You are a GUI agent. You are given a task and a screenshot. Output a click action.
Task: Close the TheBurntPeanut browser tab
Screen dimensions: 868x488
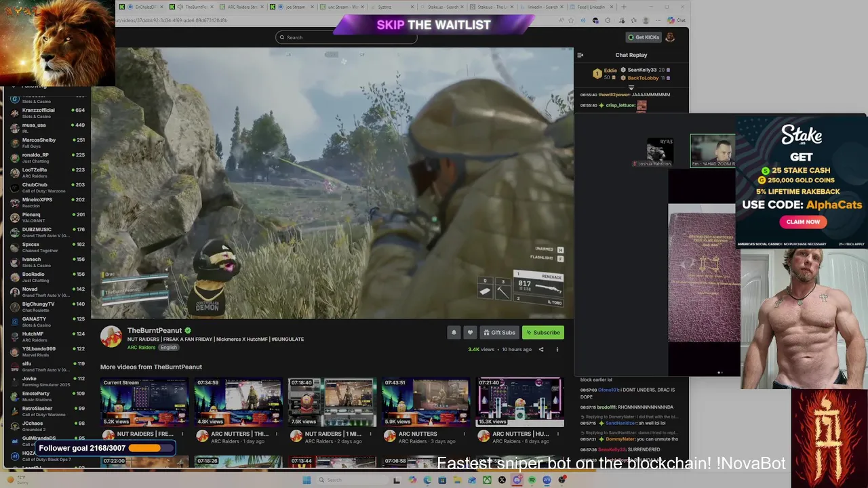212,7
